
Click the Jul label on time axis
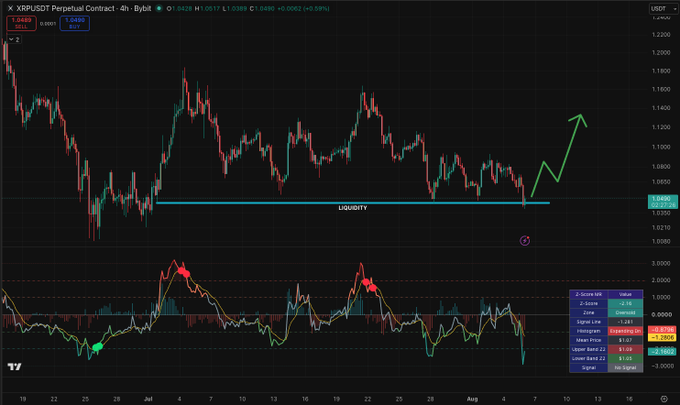148,399
